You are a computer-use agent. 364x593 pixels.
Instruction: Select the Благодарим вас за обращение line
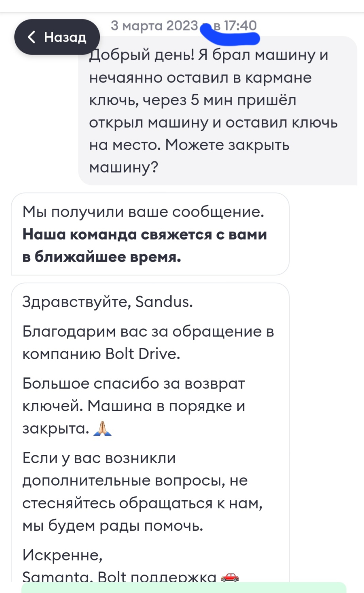148,332
